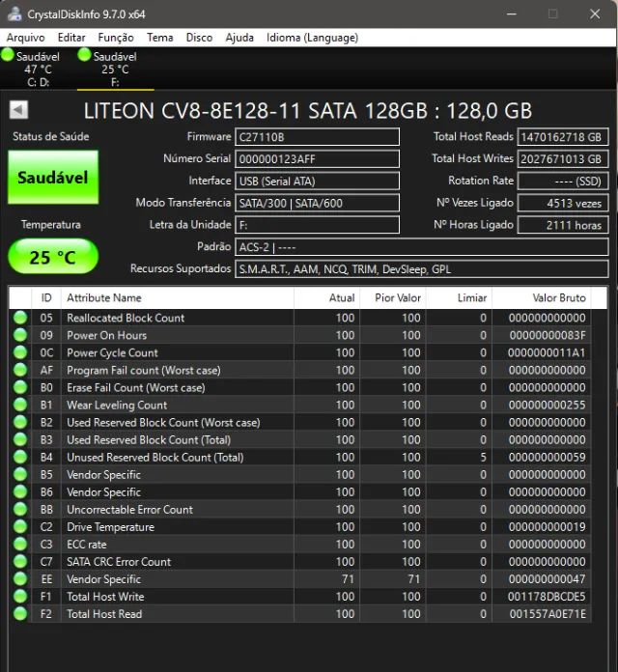
Task: Click status dot for Power On Hours
Action: pyautogui.click(x=20, y=335)
